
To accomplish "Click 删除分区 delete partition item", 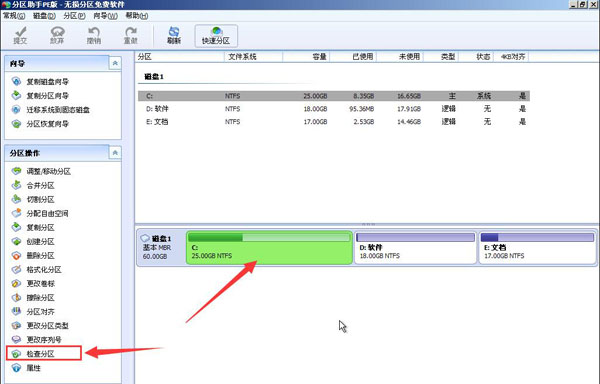I will [40, 255].
